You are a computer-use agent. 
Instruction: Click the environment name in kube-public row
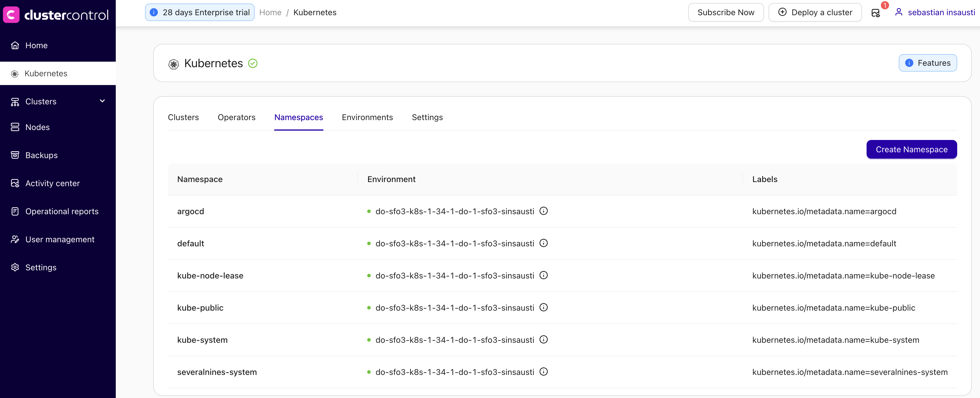[455, 308]
